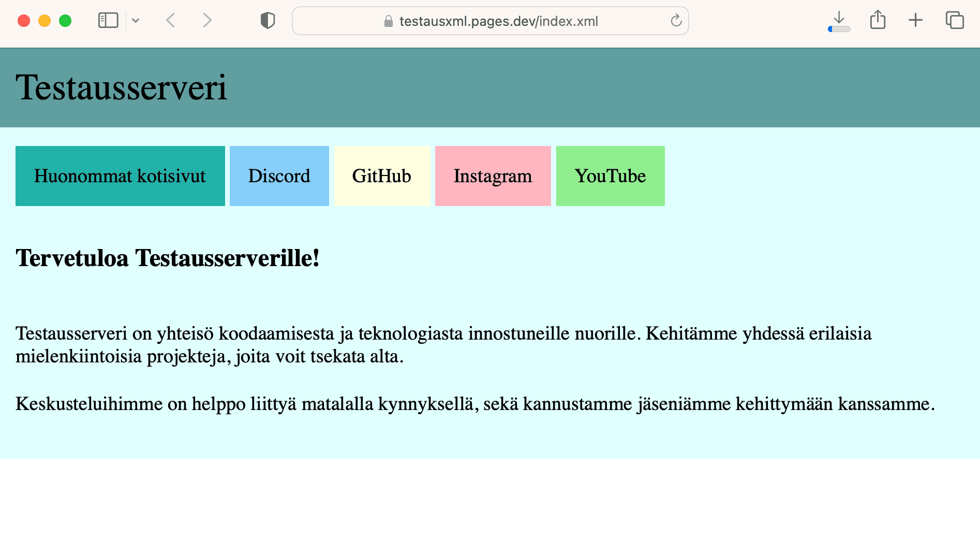Go forward to the next page
Viewport: 980px width, 556px height.
[207, 21]
